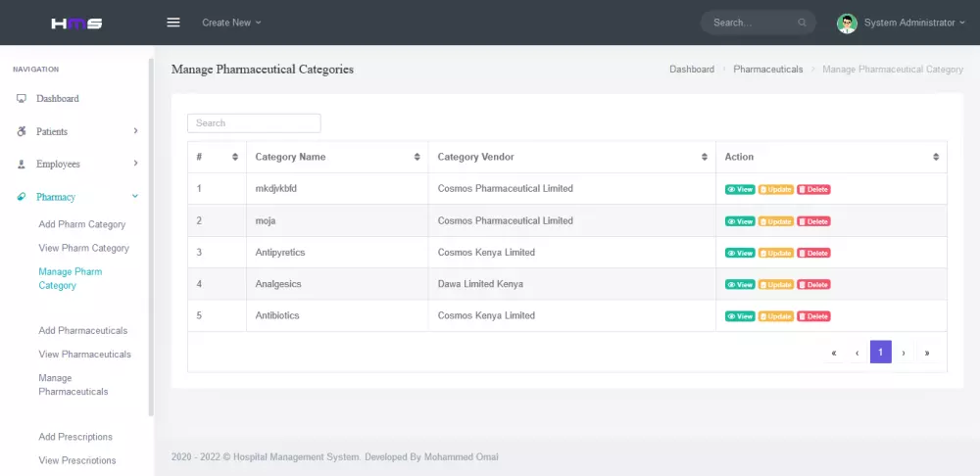Click the Dashboard monitor icon in sidebar
The width and height of the screenshot is (980, 476).
point(22,99)
